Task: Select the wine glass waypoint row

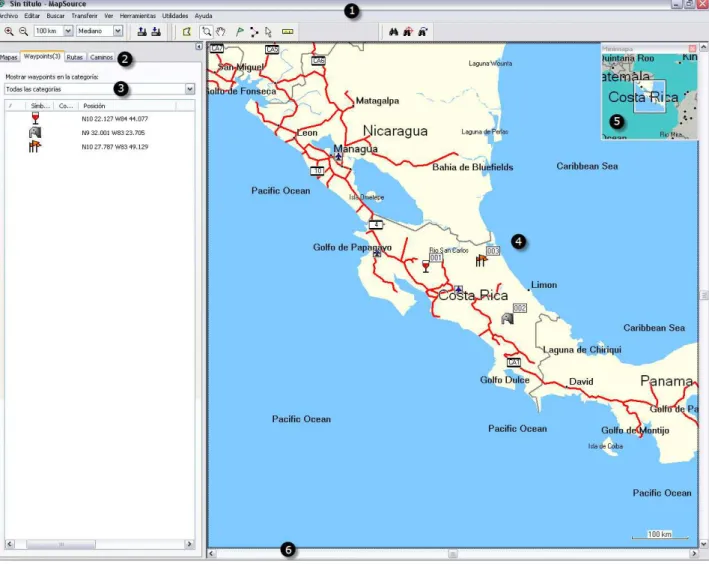Action: (x=99, y=119)
